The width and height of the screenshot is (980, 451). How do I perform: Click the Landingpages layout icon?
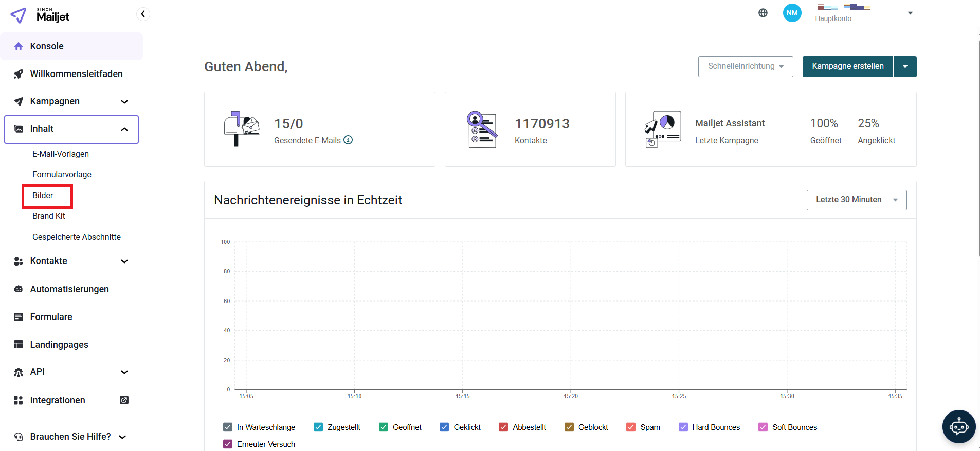(x=19, y=344)
